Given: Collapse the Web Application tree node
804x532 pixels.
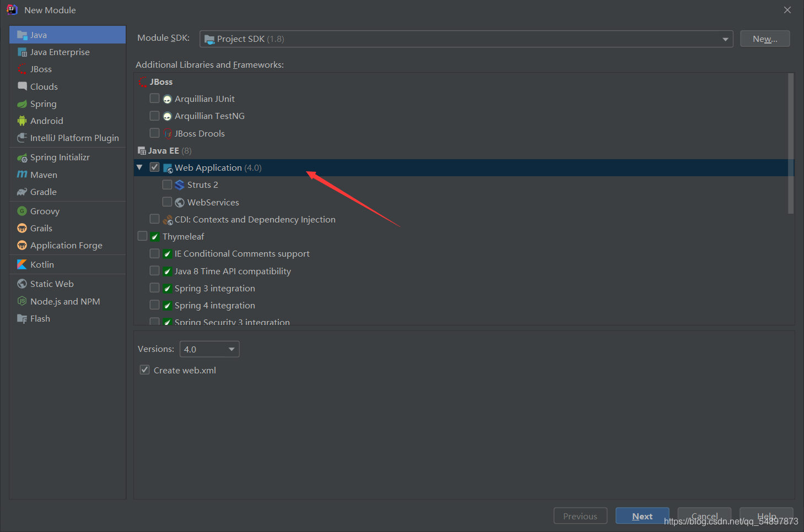Looking at the screenshot, I should [139, 167].
